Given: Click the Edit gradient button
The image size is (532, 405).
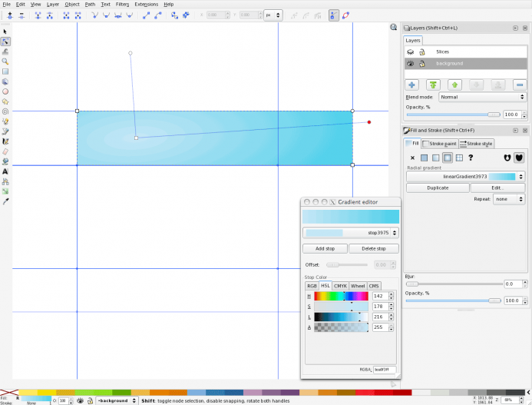Looking at the screenshot, I should (497, 188).
